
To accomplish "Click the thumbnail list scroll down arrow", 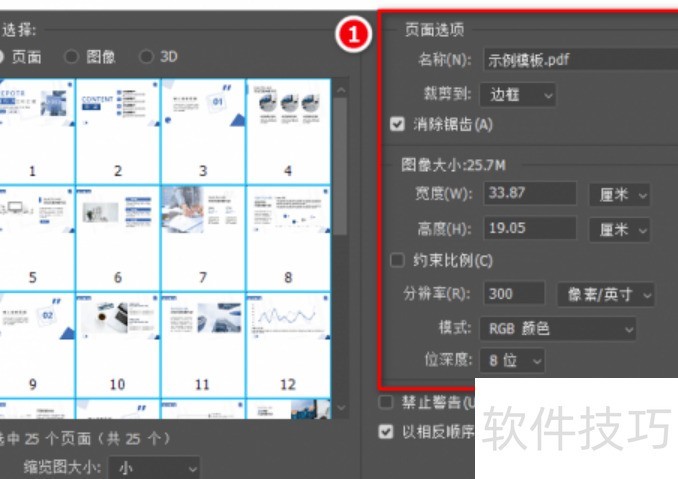I will pos(341,408).
